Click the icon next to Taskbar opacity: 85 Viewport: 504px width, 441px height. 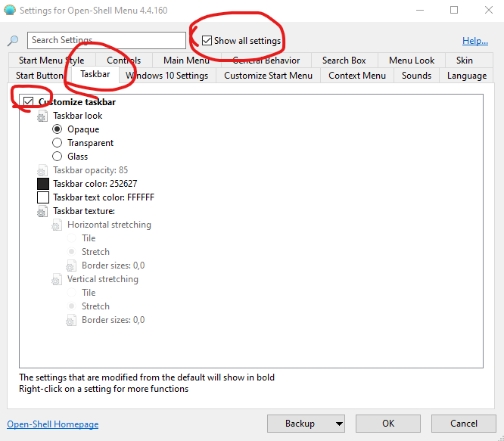(42, 170)
